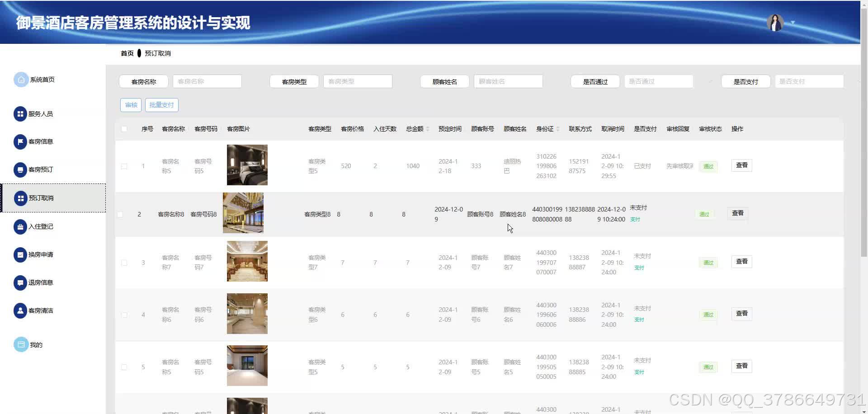Open 退房信息 chat icon
The image size is (868, 414).
pos(20,282)
